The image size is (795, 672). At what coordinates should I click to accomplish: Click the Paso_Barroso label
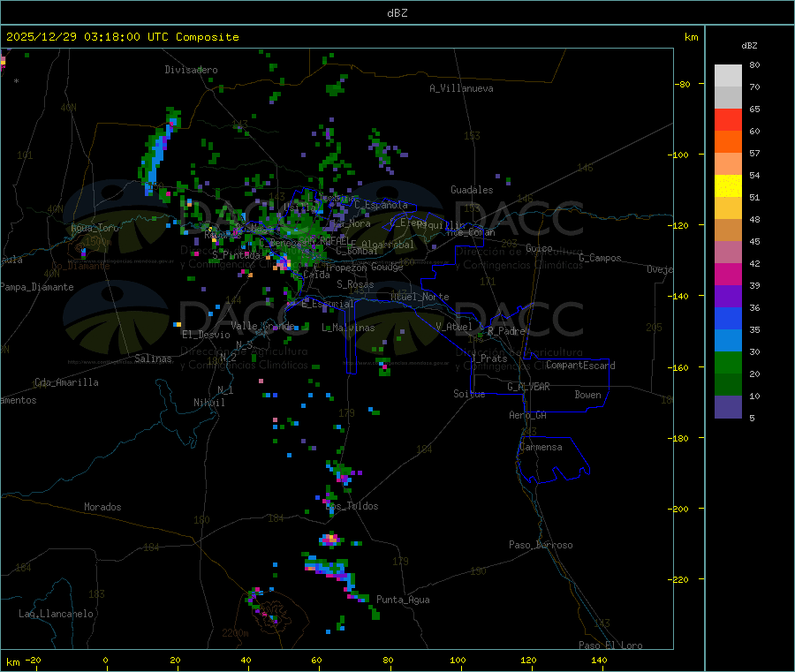point(541,545)
